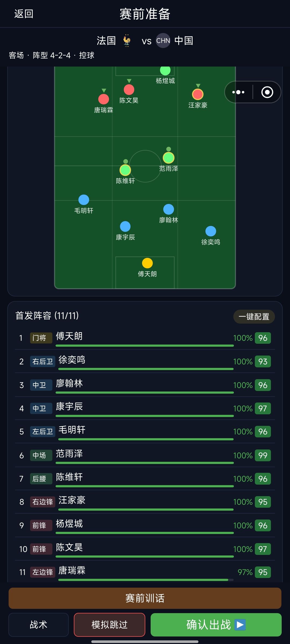Open lineup row 11 唐瑞霖
The height and width of the screenshot is (644, 290).
point(145,572)
